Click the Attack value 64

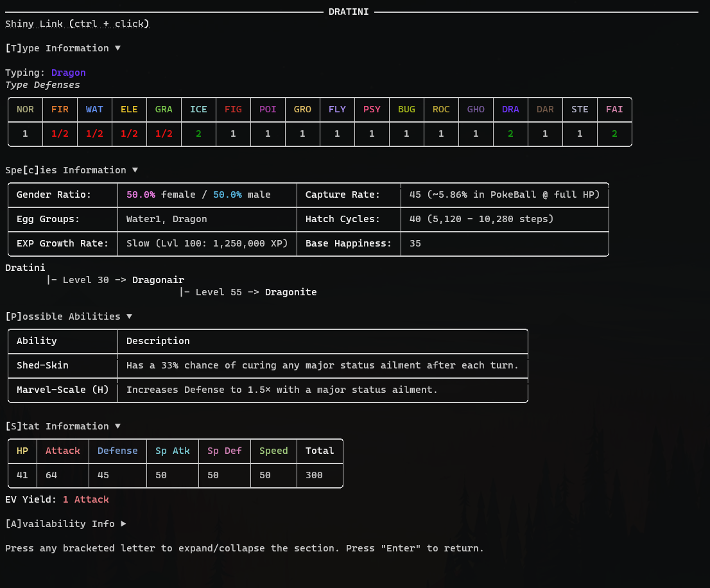click(51, 475)
